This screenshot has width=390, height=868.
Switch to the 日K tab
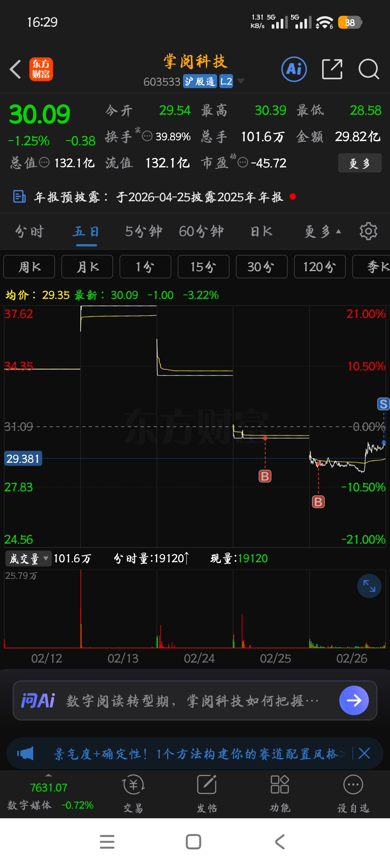tap(261, 231)
